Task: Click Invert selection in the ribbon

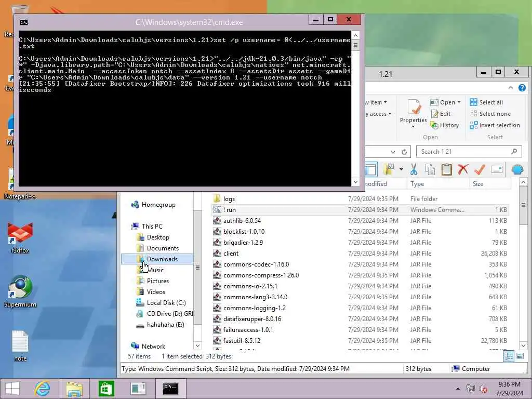Action: [x=495, y=125]
